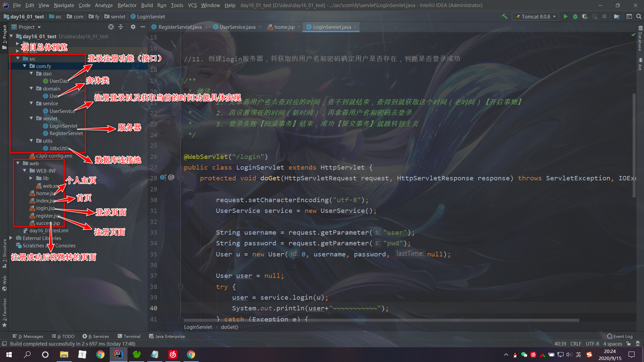Screen dimensions: 644x362
Task: Click the editor horizontal scrollbar
Action: pos(381,320)
